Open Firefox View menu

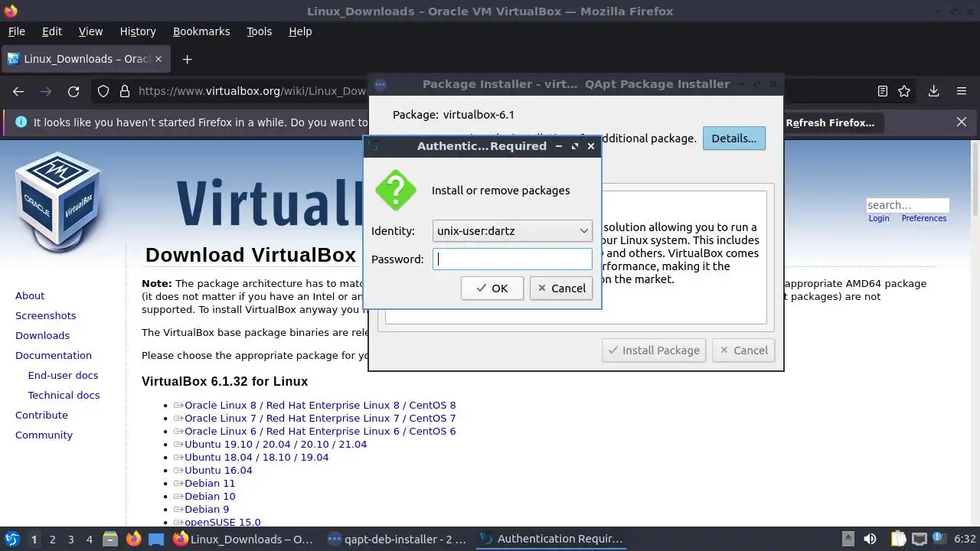point(90,31)
